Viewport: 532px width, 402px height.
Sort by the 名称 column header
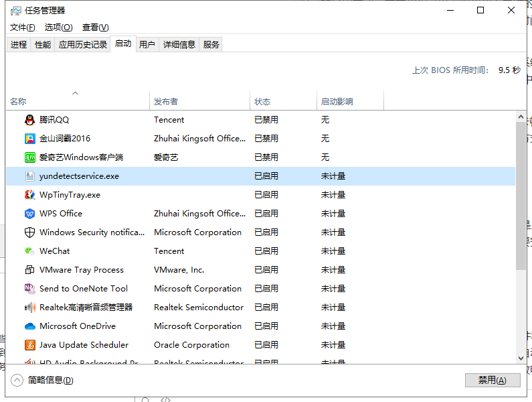pyautogui.click(x=78, y=100)
